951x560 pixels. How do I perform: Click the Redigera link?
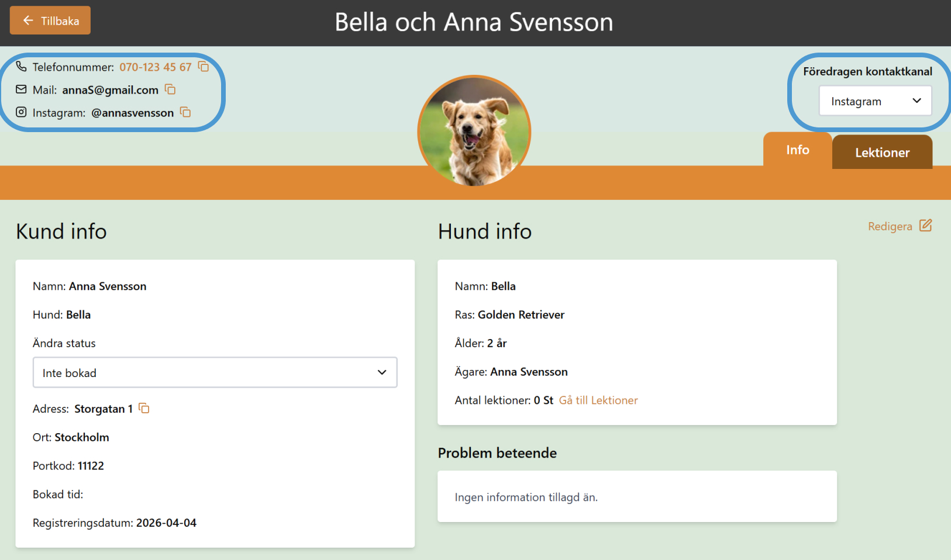click(890, 226)
